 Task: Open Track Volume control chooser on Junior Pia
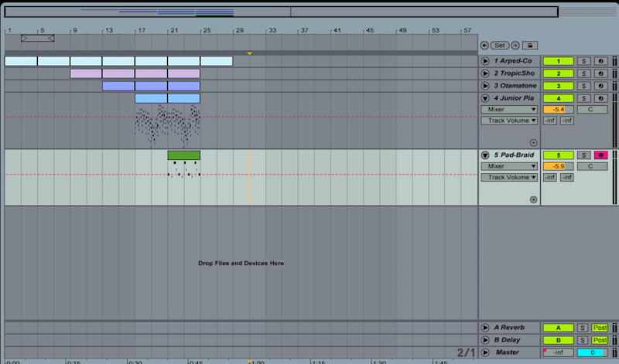point(509,121)
